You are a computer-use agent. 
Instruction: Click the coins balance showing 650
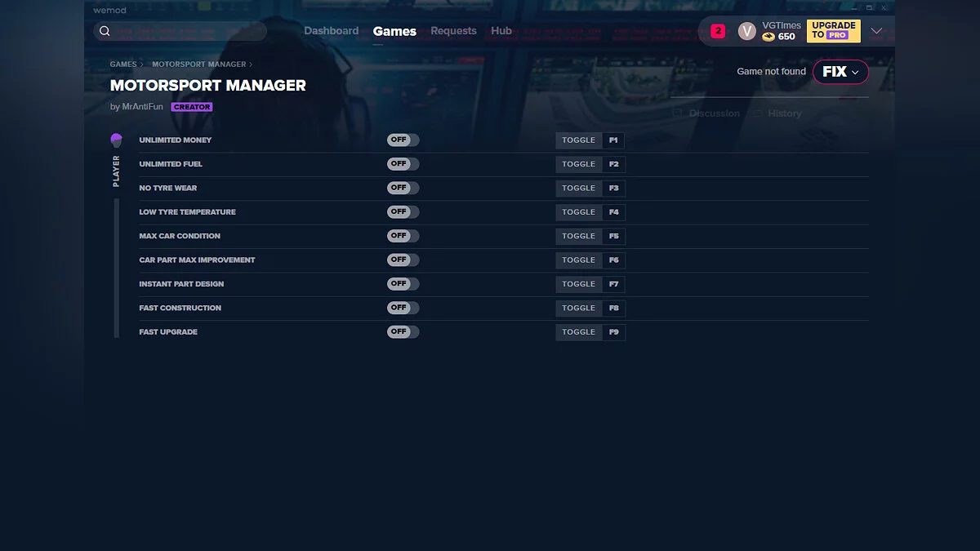pos(778,36)
